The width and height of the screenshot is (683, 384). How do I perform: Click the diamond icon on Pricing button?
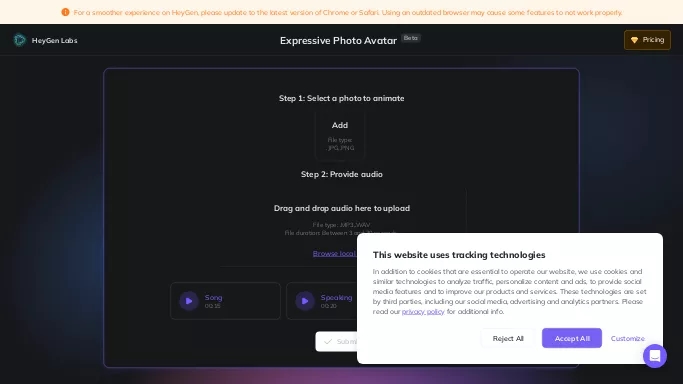[634, 40]
